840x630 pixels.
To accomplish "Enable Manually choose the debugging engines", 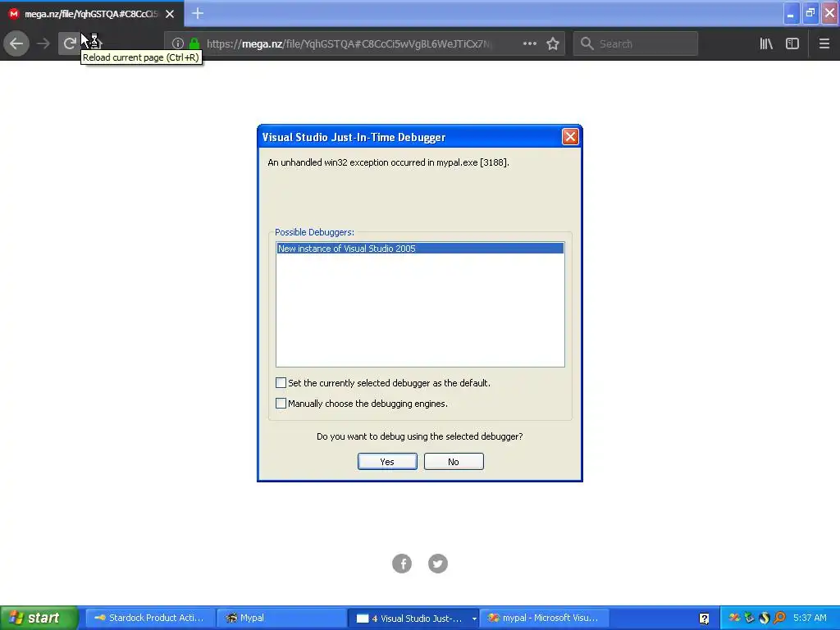I will [x=281, y=403].
